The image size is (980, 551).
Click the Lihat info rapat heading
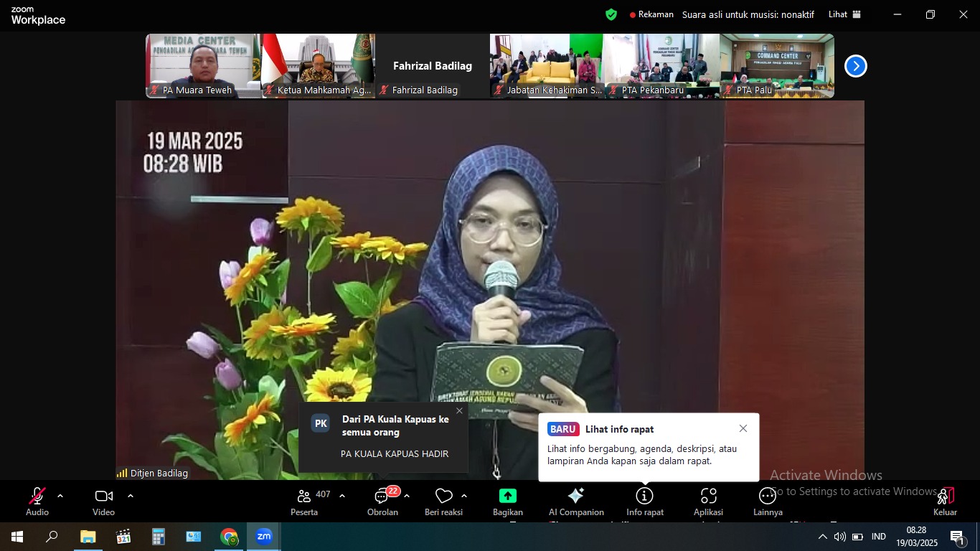click(x=619, y=429)
